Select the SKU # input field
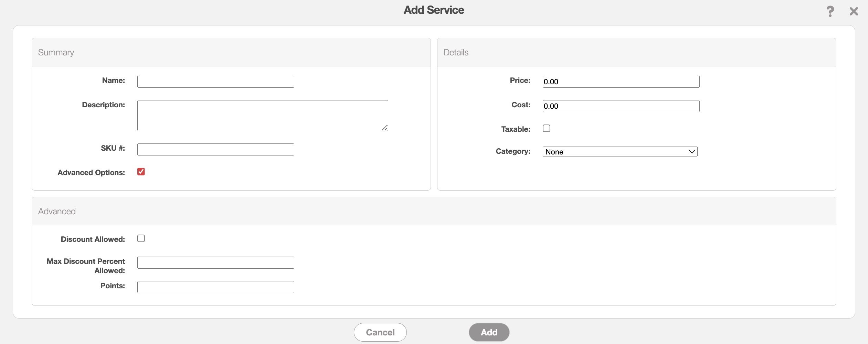868x344 pixels. click(x=215, y=150)
